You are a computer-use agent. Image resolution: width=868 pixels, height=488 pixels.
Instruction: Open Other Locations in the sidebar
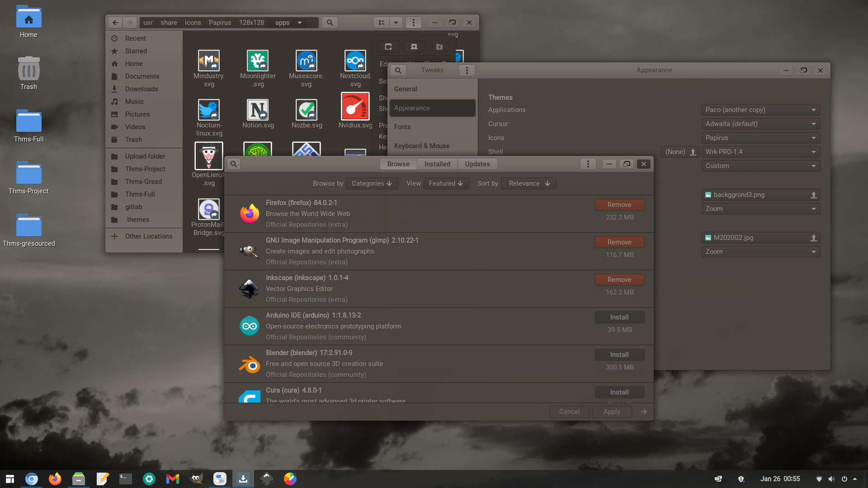coord(144,236)
